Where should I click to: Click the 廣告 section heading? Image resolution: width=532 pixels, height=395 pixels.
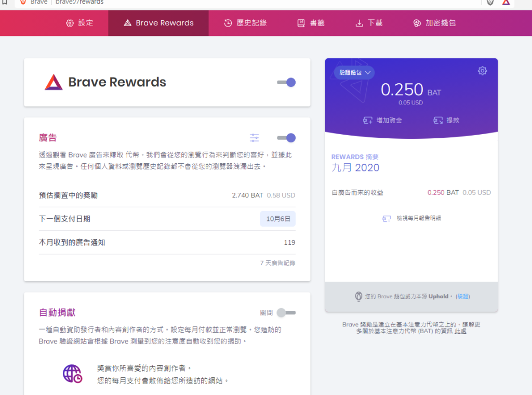pos(47,138)
